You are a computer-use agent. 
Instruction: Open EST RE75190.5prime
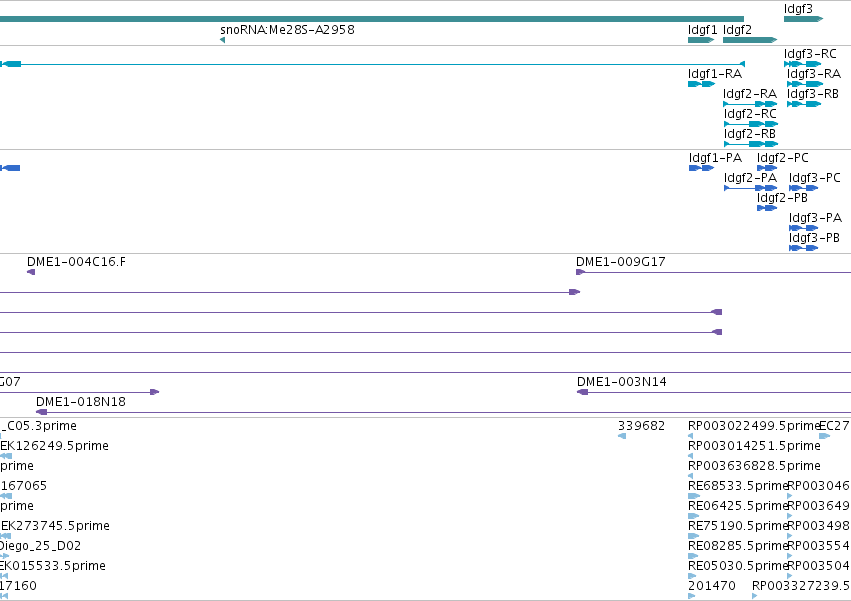(x=694, y=536)
